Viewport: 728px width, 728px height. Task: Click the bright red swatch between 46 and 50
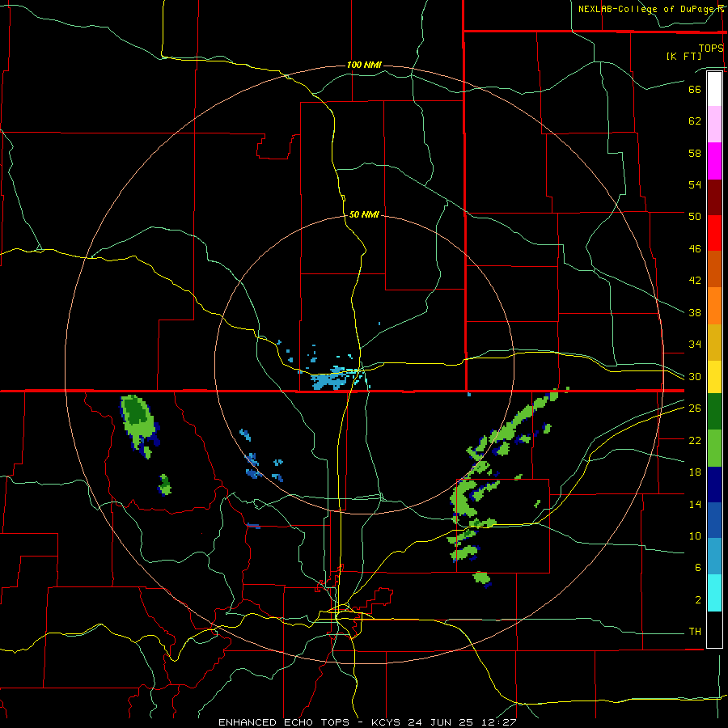point(714,233)
